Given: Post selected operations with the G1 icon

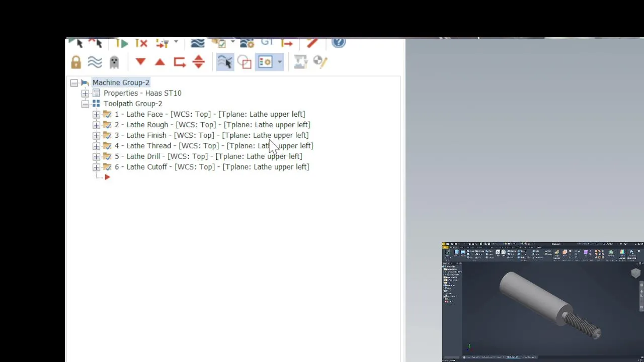Looking at the screenshot, I should pyautogui.click(x=267, y=43).
